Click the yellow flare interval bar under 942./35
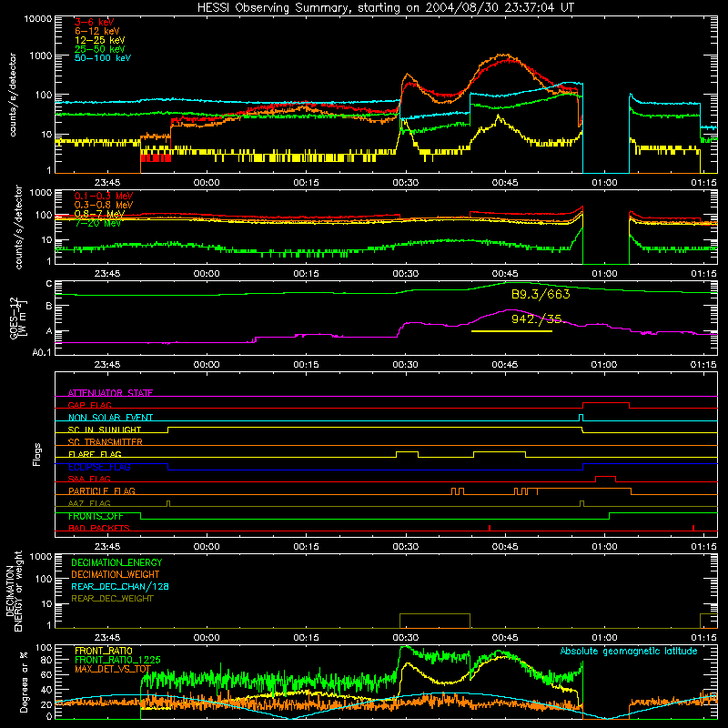This screenshot has height=728, width=728. tap(511, 331)
